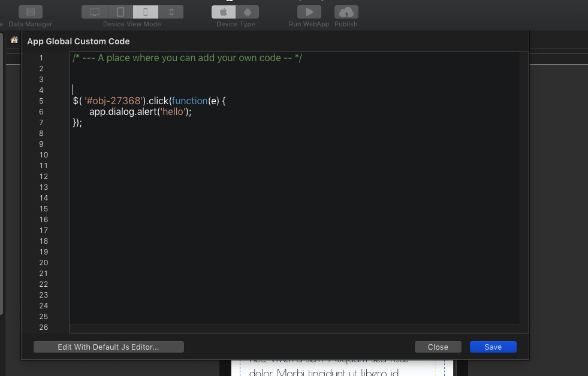Click the Data Manager label
This screenshot has height=376, width=588.
tap(31, 24)
